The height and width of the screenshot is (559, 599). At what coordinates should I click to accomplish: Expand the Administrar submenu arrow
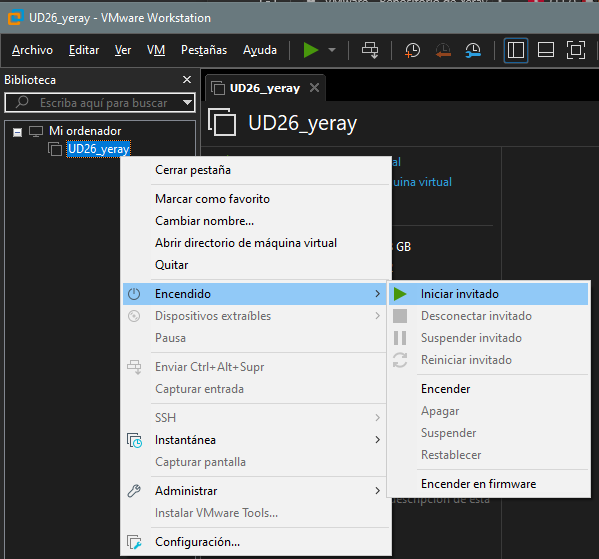(x=377, y=491)
